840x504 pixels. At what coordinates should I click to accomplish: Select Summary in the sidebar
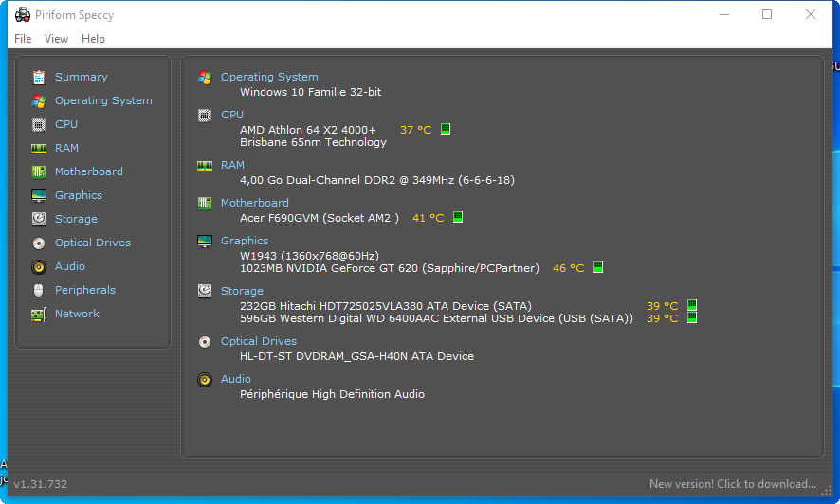click(82, 77)
